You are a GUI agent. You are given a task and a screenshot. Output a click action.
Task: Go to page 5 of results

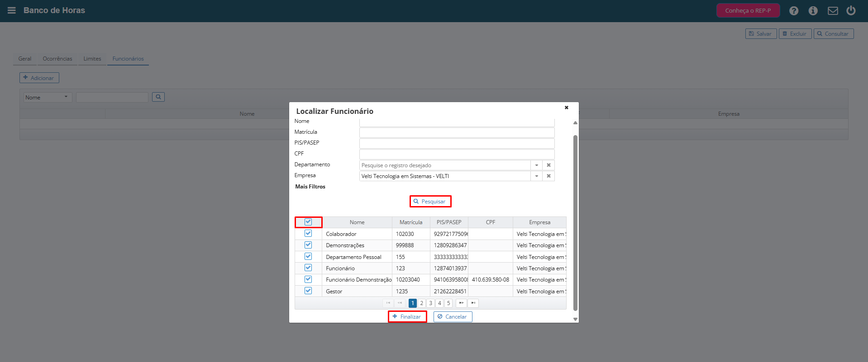coord(448,303)
